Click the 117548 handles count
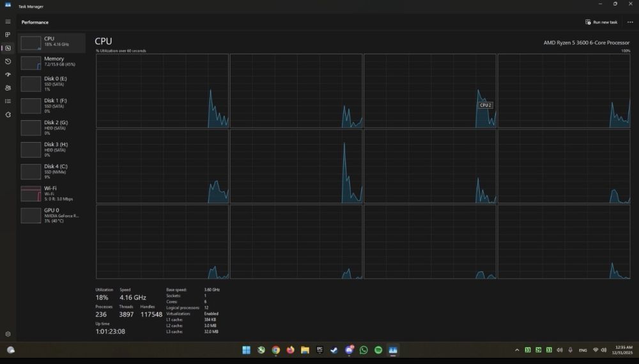Image resolution: width=639 pixels, height=364 pixels. (x=151, y=314)
